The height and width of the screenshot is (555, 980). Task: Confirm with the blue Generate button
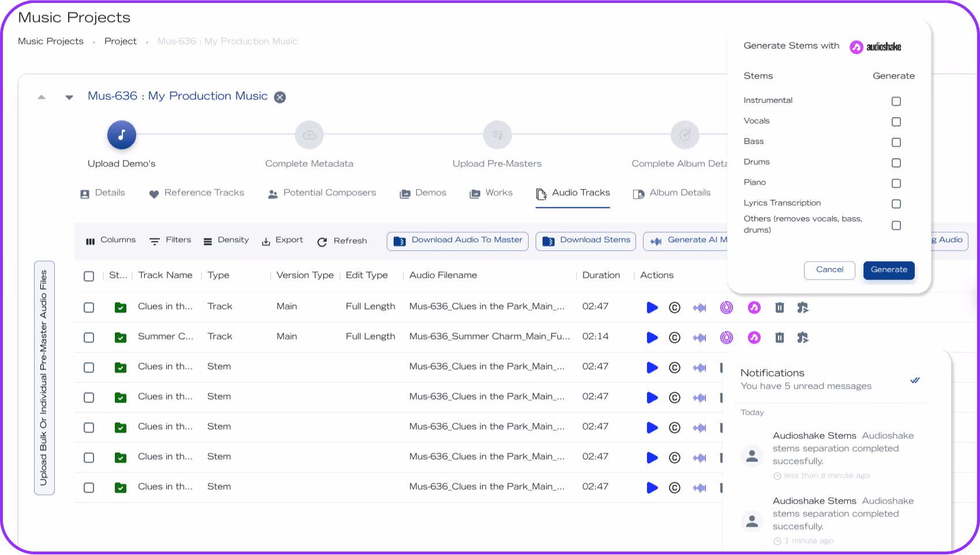(889, 270)
